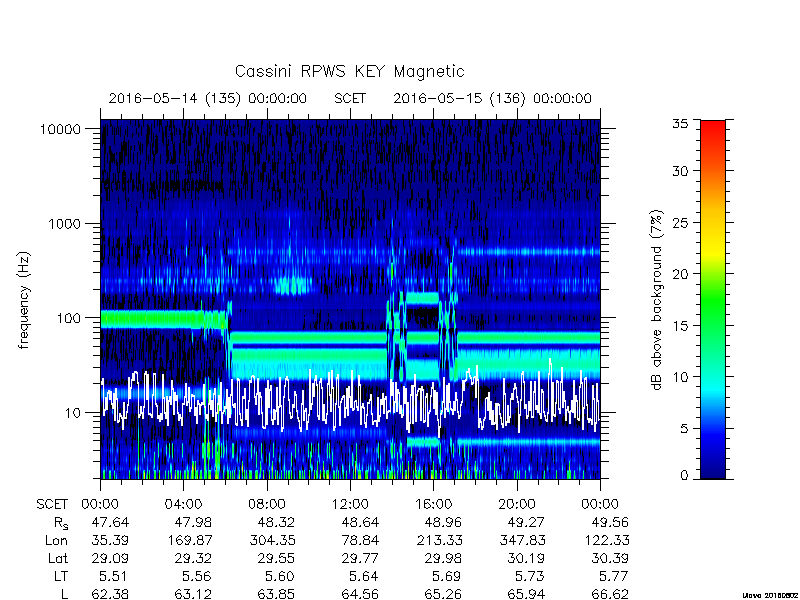Image resolution: width=800 pixels, height=600 pixels.
Task: Select the Rs value 49.56
Action: click(x=610, y=522)
